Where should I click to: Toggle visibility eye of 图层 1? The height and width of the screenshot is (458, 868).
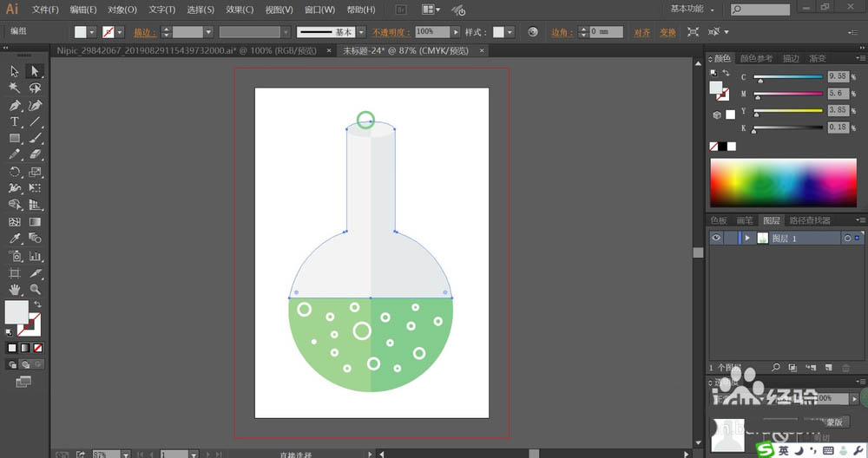[716, 238]
